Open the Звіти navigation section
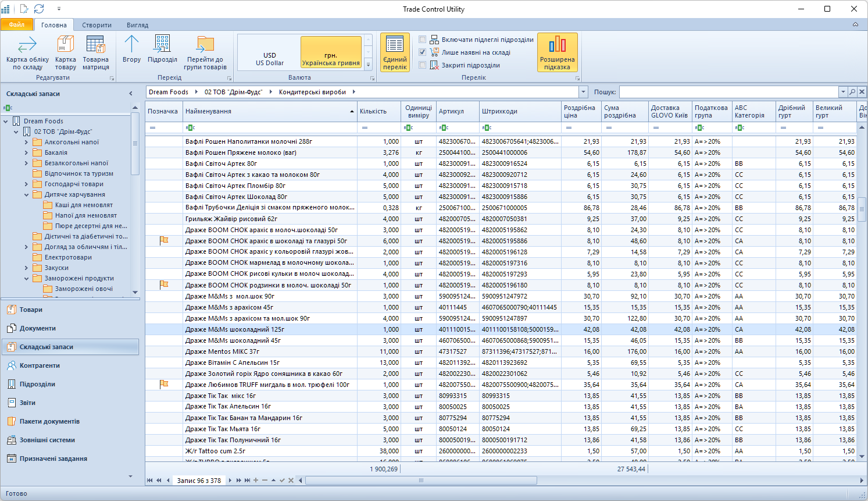The width and height of the screenshot is (868, 501). point(27,403)
